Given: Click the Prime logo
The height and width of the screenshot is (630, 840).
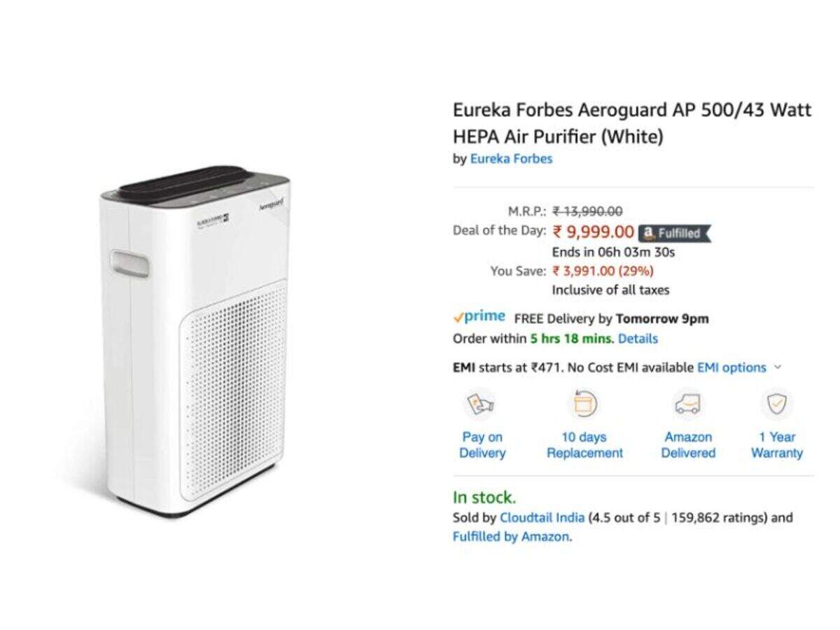Looking at the screenshot, I should pos(479,317).
